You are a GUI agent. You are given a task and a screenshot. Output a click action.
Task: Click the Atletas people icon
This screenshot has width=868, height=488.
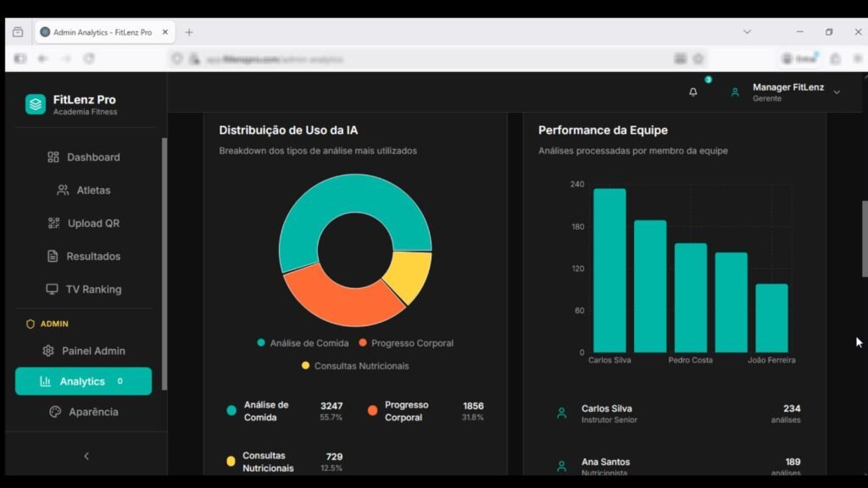63,191
